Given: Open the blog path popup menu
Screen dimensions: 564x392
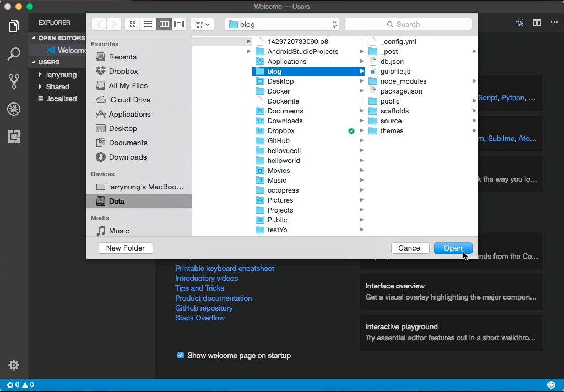Looking at the screenshot, I should (x=283, y=24).
